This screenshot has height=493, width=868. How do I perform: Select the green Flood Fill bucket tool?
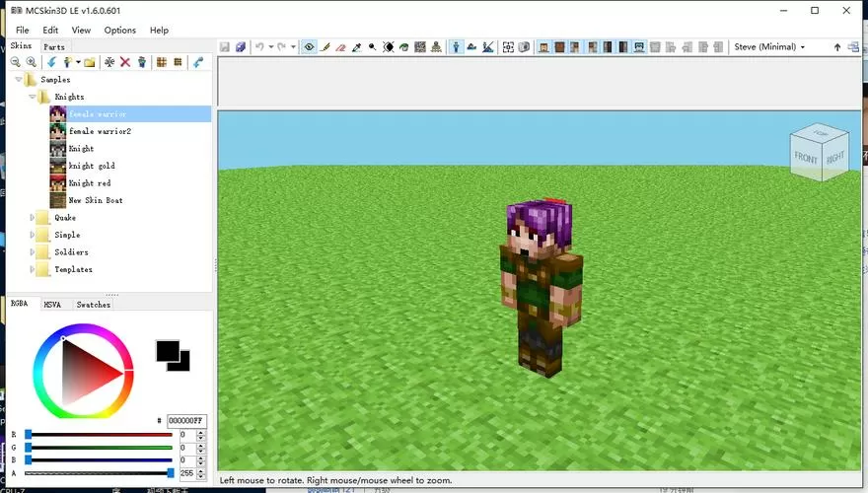tap(404, 47)
